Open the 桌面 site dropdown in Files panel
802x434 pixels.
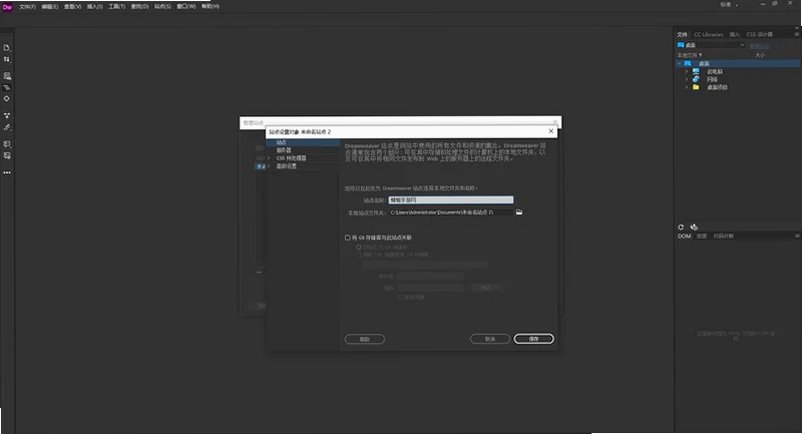(x=711, y=45)
